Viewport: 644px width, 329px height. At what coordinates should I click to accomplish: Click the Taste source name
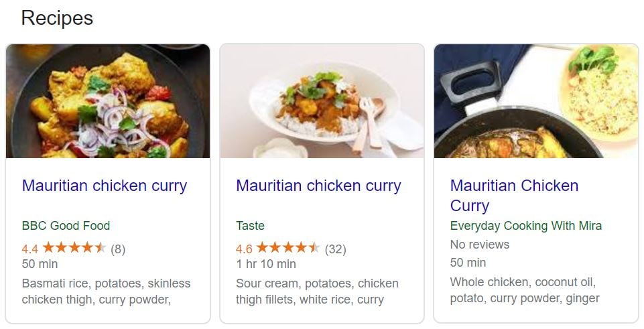pyautogui.click(x=250, y=226)
